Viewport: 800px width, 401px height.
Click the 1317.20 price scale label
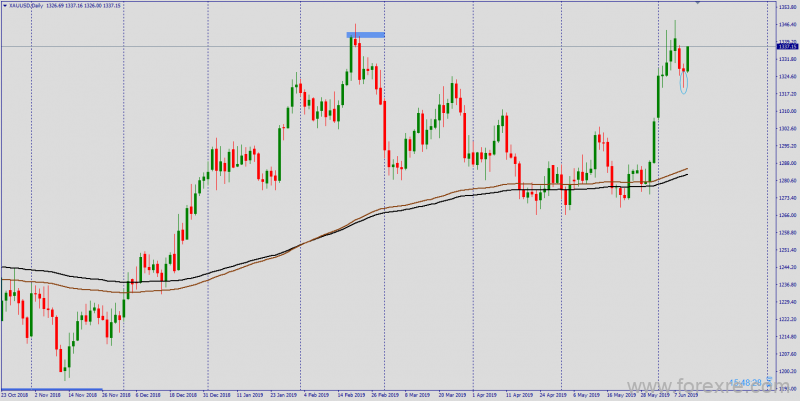pos(788,94)
